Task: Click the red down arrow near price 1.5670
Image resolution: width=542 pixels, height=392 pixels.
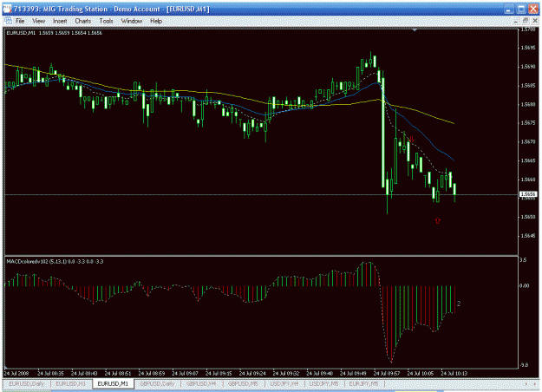Action: point(411,140)
